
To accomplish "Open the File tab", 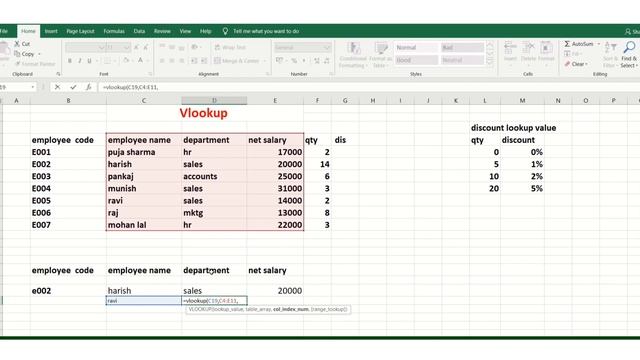I will coord(4,31).
